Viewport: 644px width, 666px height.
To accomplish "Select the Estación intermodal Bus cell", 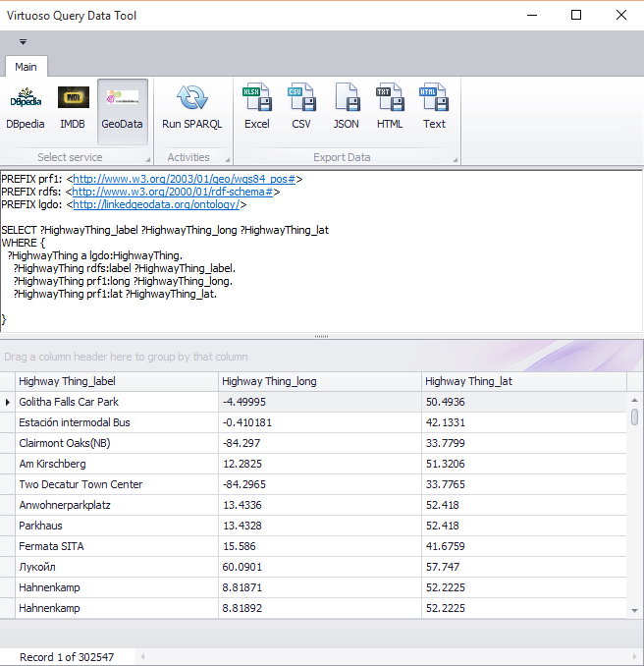I will coord(117,422).
